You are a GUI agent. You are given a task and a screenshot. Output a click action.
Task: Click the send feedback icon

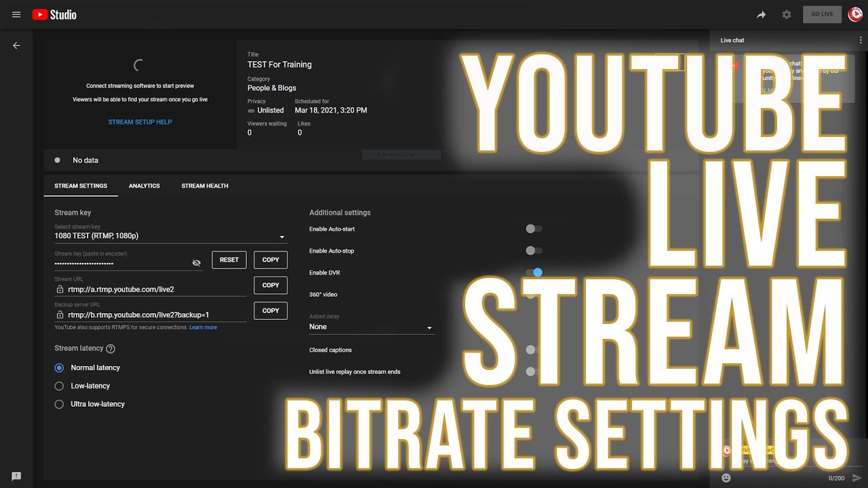pos(15,476)
